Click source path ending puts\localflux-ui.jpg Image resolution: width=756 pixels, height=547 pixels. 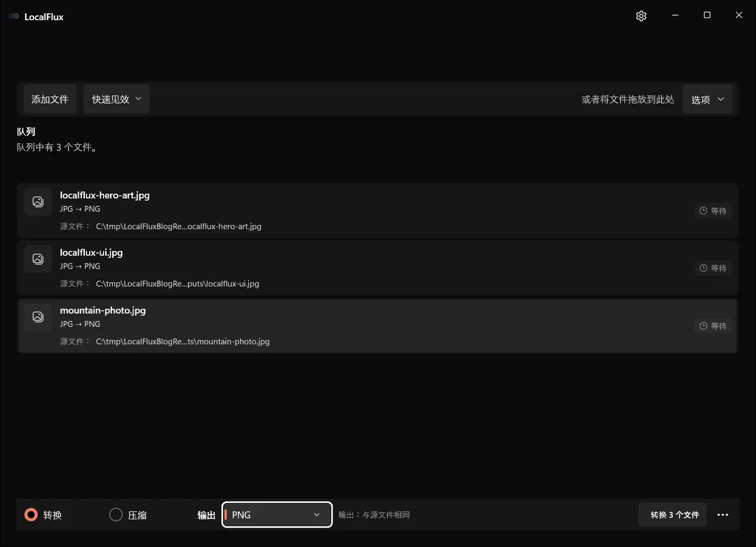pyautogui.click(x=177, y=284)
